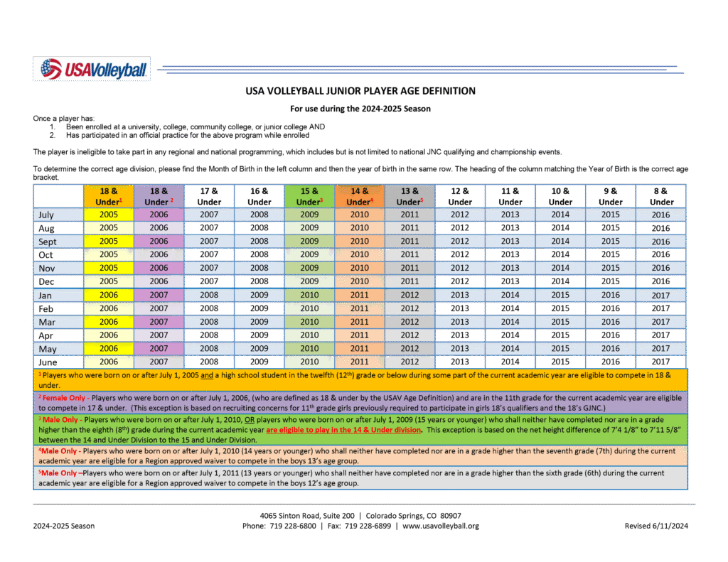Click the green 'Male Only' footnote 3
This screenshot has height=562, width=728.
tap(360, 430)
